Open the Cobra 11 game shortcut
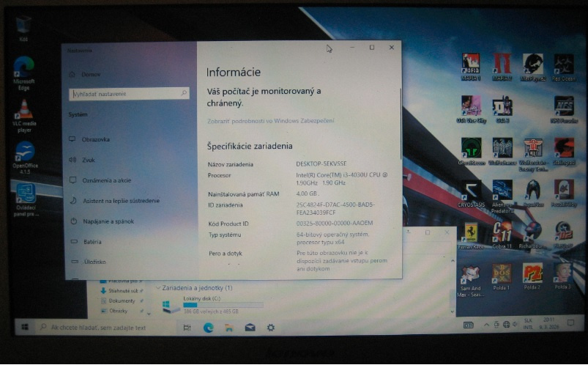The width and height of the screenshot is (588, 365). coord(502,236)
